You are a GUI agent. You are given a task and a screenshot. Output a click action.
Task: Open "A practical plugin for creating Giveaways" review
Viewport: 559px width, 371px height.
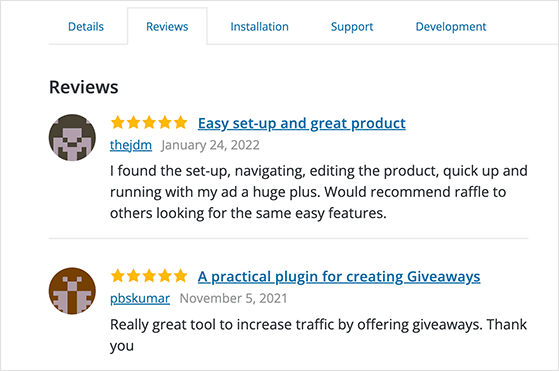point(339,277)
